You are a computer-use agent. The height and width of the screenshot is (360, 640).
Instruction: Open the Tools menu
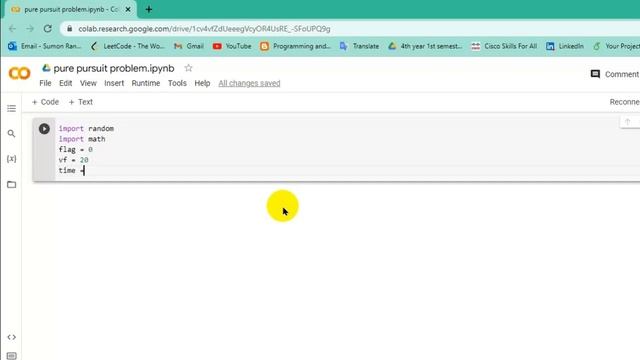(x=177, y=83)
